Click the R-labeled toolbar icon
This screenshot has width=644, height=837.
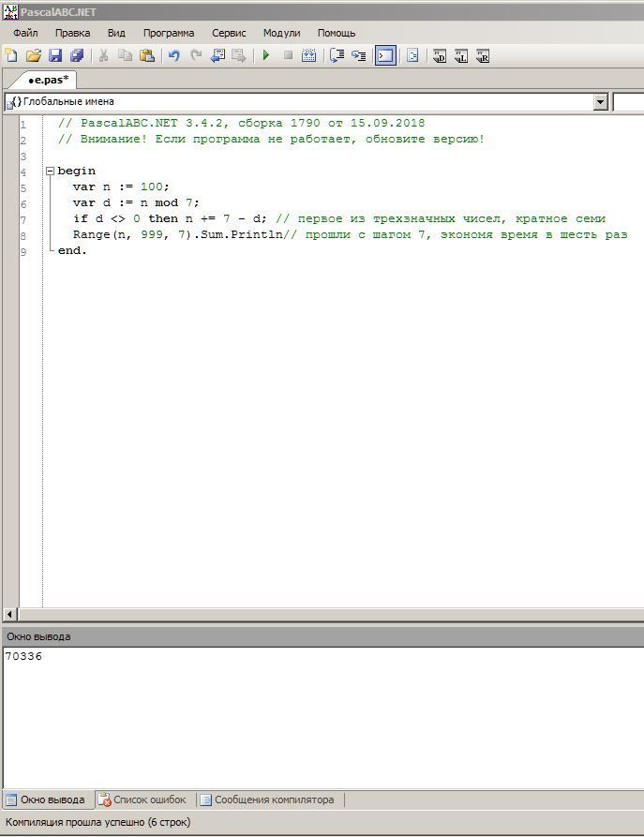pos(482,55)
